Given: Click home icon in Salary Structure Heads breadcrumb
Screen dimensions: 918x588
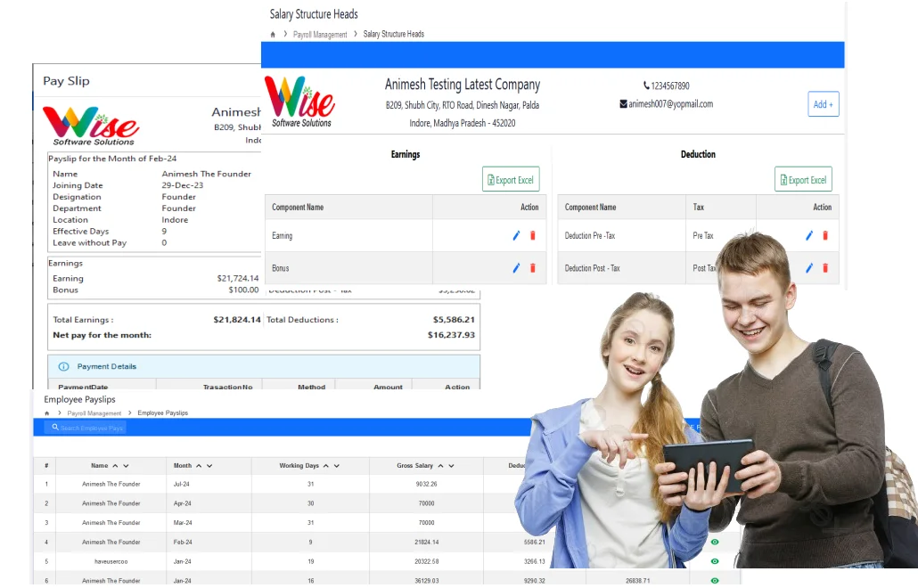Looking at the screenshot, I should (272, 35).
